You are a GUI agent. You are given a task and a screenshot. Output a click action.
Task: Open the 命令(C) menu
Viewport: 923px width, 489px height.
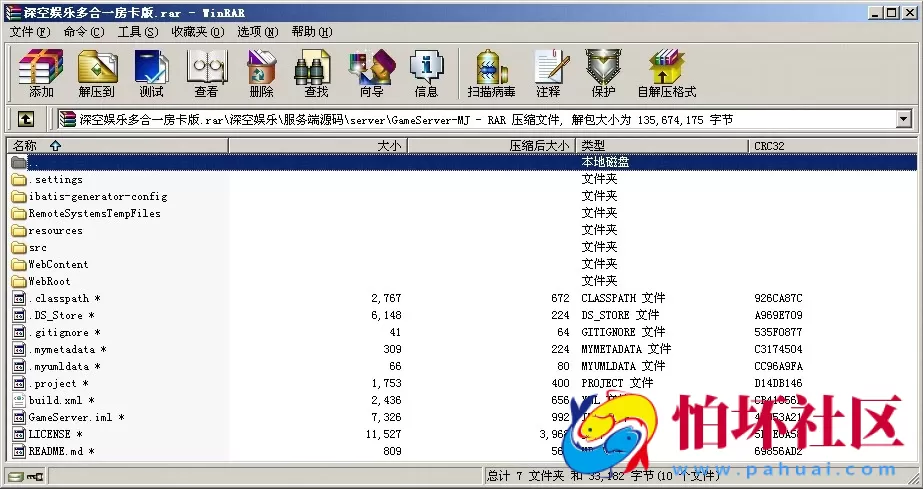click(84, 32)
